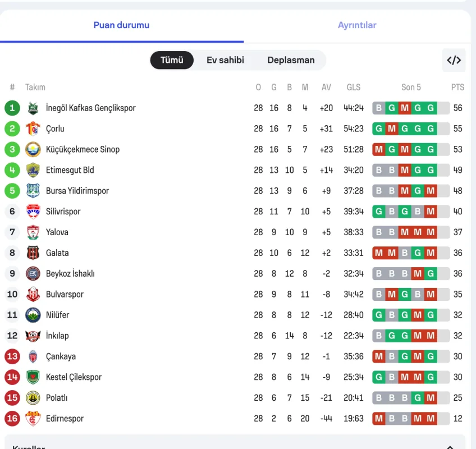
Task: Click the İnegöl Kafkas Gençlikspor team logo
Action: point(33,108)
